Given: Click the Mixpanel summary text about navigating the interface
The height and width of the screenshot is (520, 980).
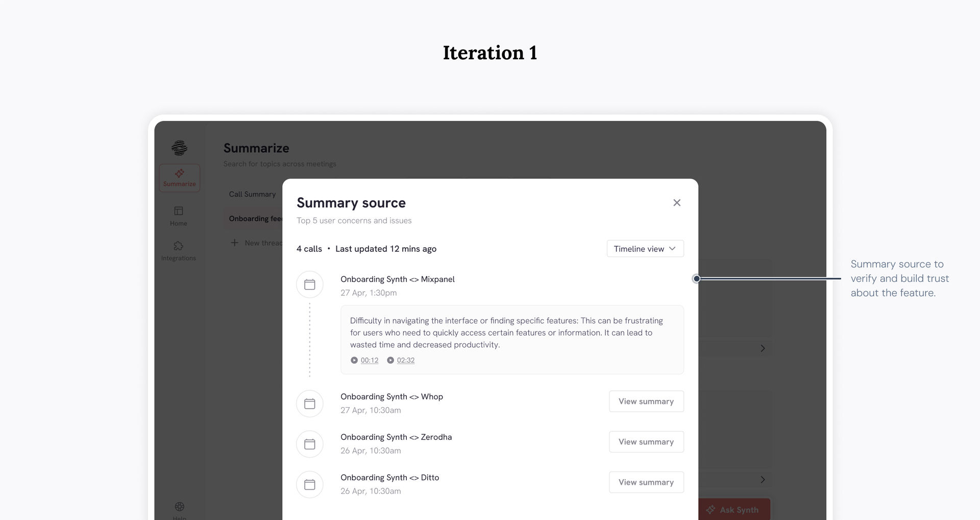Looking at the screenshot, I should pos(506,333).
